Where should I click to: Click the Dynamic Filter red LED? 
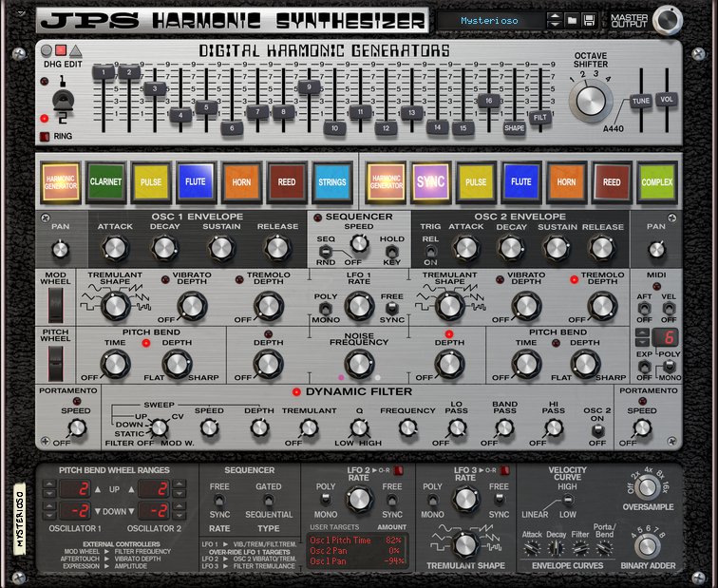point(296,392)
